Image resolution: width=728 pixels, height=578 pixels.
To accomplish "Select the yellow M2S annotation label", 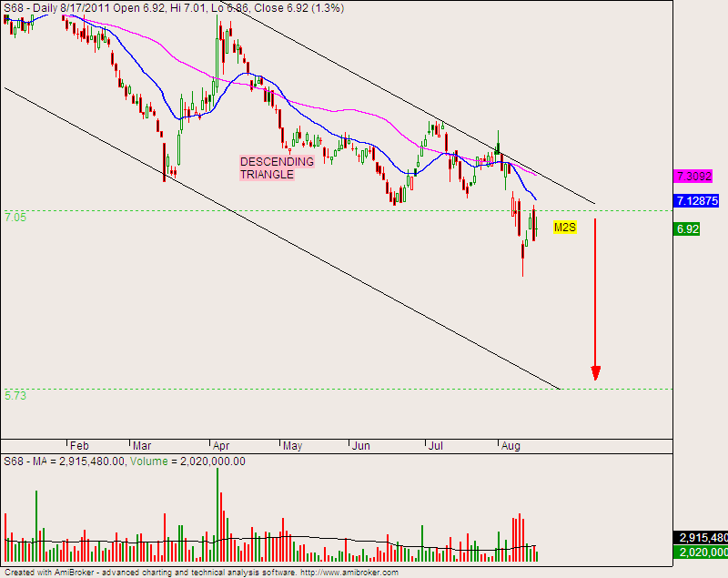I will pos(565,227).
